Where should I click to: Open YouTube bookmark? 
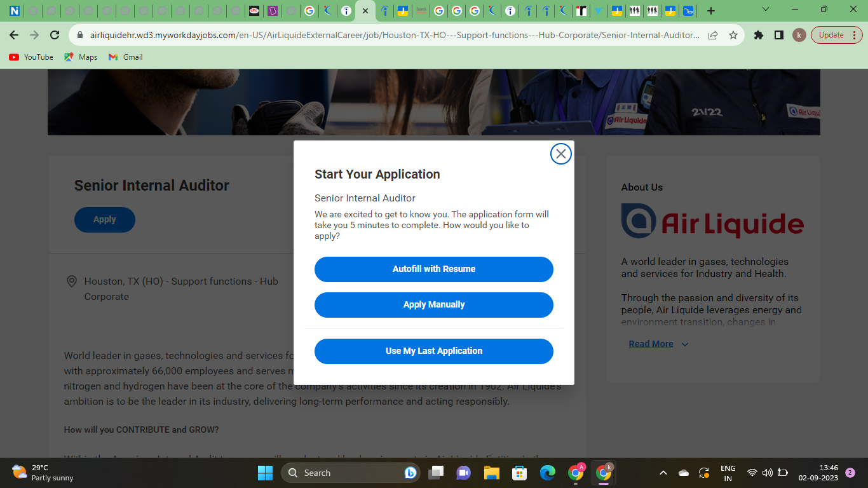pos(31,57)
